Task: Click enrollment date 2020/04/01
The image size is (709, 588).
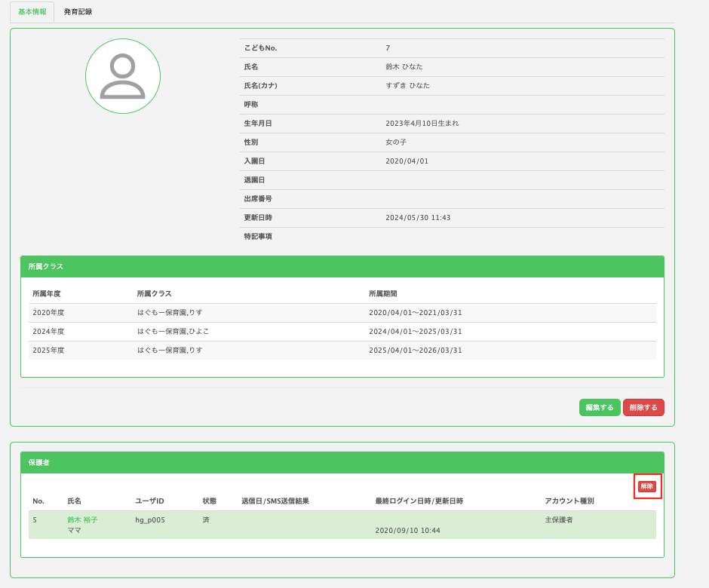Action: (407, 161)
